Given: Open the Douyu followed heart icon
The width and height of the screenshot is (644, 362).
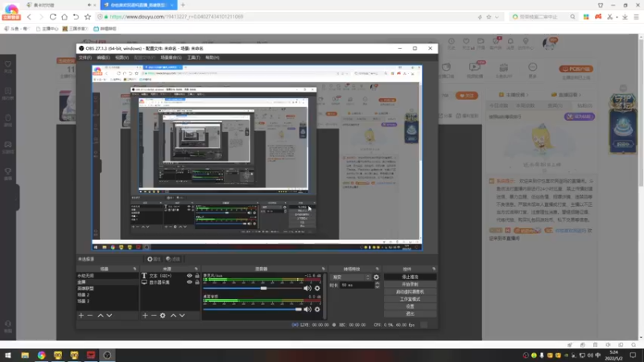Looking at the screenshot, I should [x=466, y=42].
